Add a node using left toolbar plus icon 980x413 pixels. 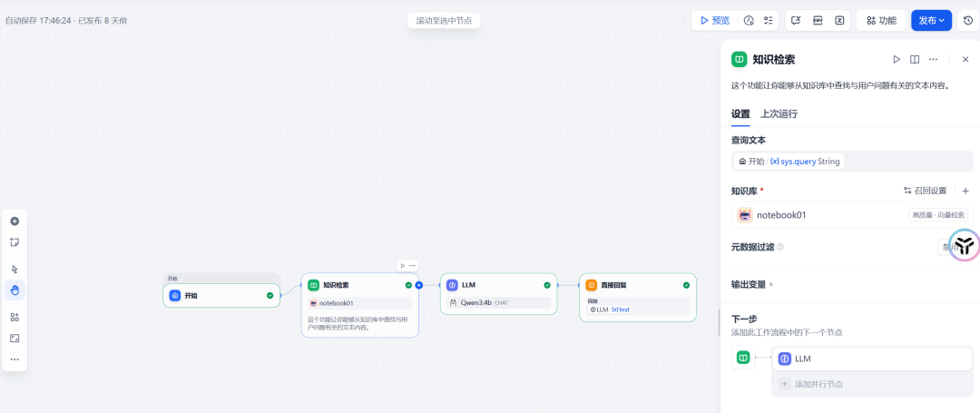[15, 221]
